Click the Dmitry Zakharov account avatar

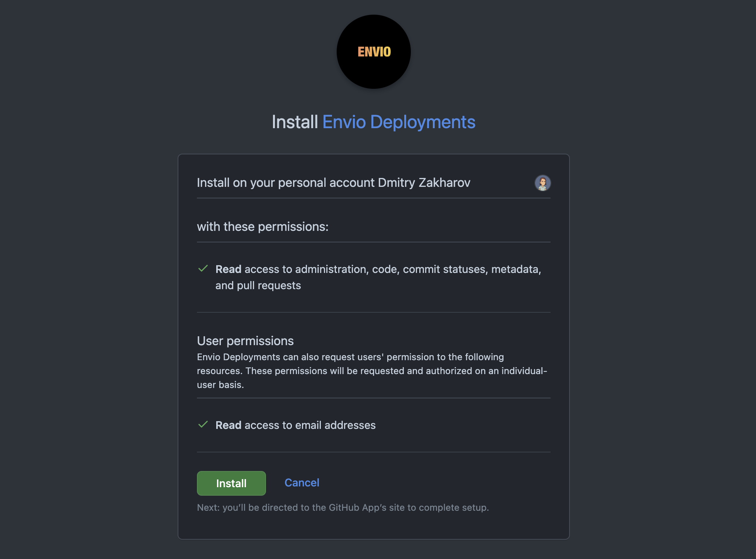(x=542, y=183)
